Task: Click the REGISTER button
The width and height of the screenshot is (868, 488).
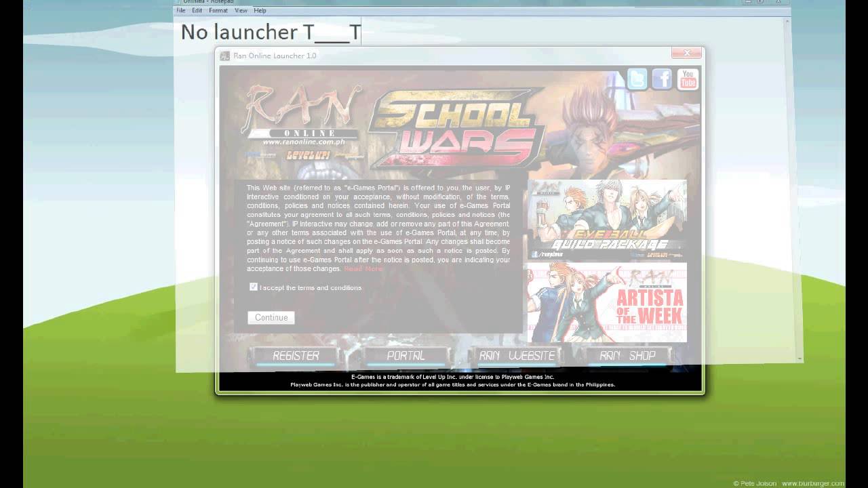Action: pos(296,356)
